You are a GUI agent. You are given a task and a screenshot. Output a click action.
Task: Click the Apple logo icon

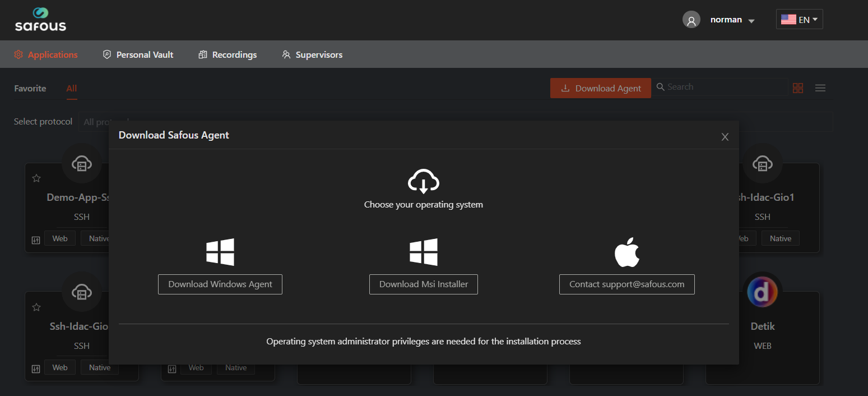[626, 252]
